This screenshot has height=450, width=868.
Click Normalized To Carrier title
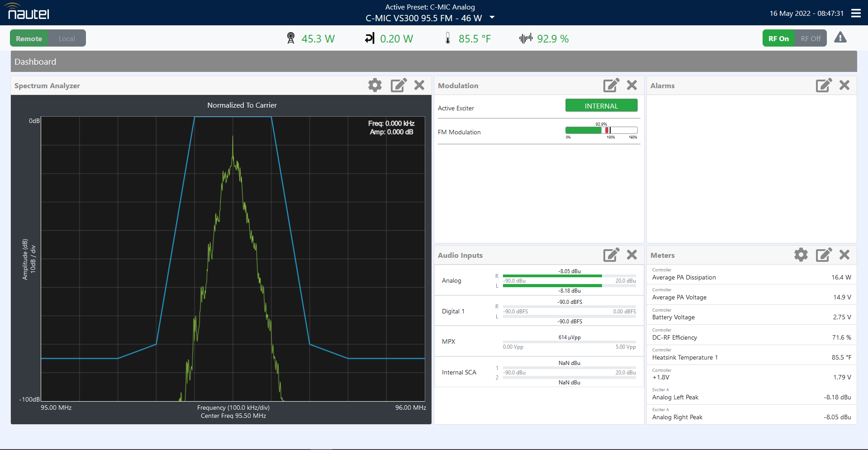(x=242, y=105)
